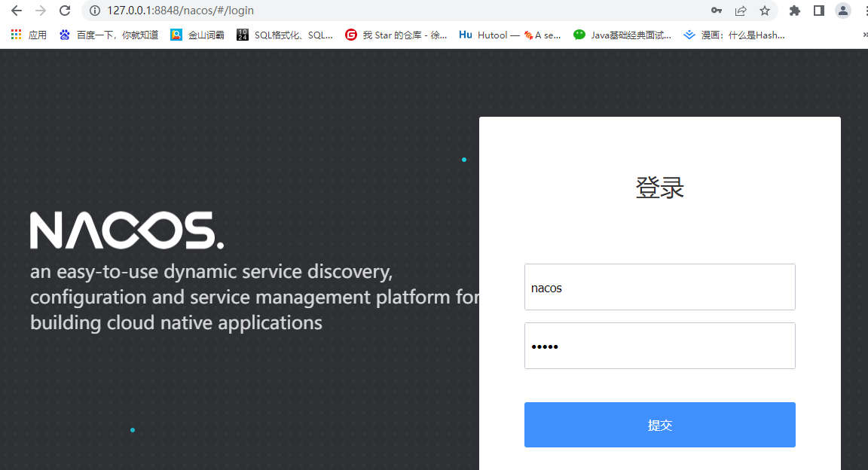Open the browser profile avatar

pyautogui.click(x=842, y=11)
